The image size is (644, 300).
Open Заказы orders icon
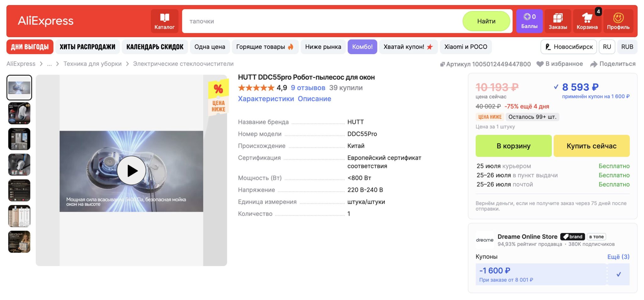point(558,21)
